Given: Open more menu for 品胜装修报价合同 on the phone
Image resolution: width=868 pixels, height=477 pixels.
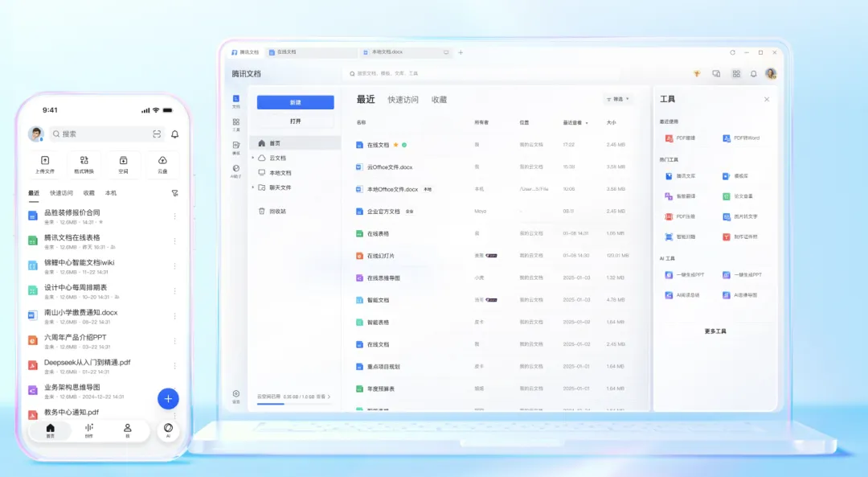Looking at the screenshot, I should pyautogui.click(x=175, y=216).
